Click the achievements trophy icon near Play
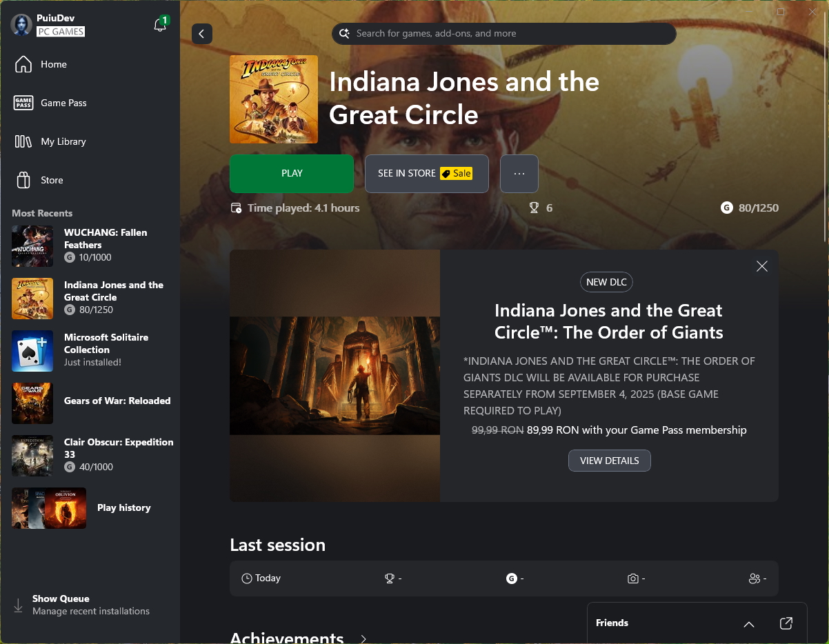Viewport: 829px width, 644px height. [x=534, y=208]
